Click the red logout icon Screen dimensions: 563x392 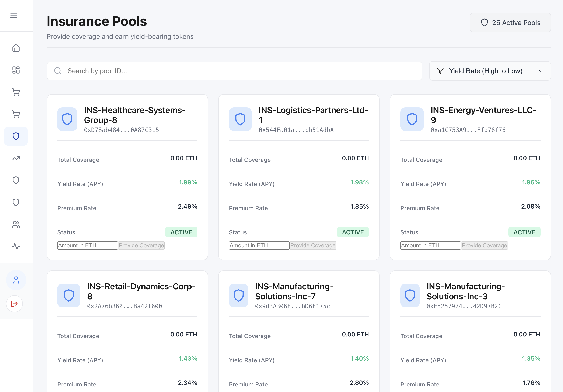pos(14,304)
